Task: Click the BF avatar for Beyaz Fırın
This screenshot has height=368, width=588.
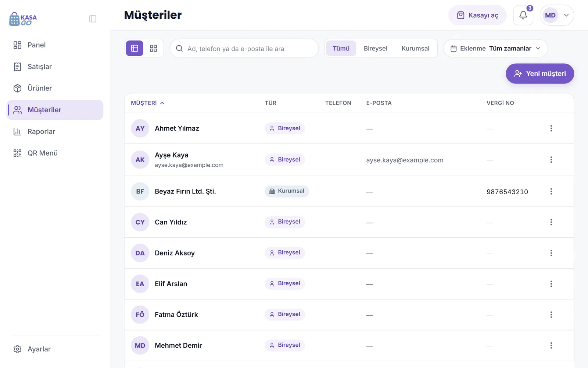Action: click(x=140, y=191)
